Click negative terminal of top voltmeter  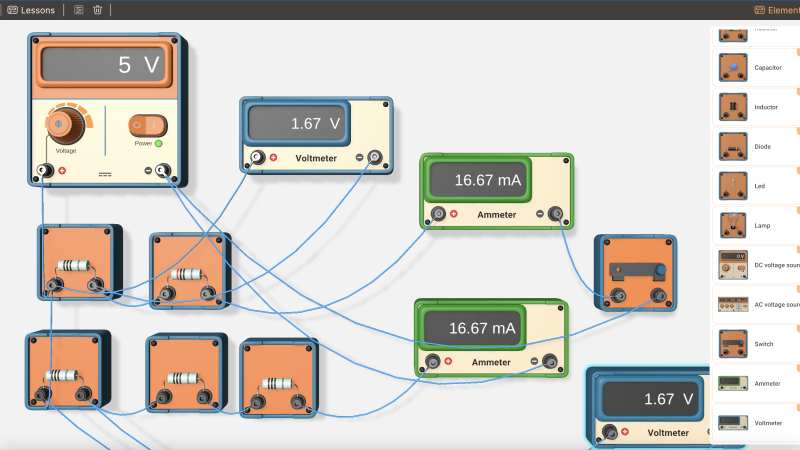click(375, 157)
